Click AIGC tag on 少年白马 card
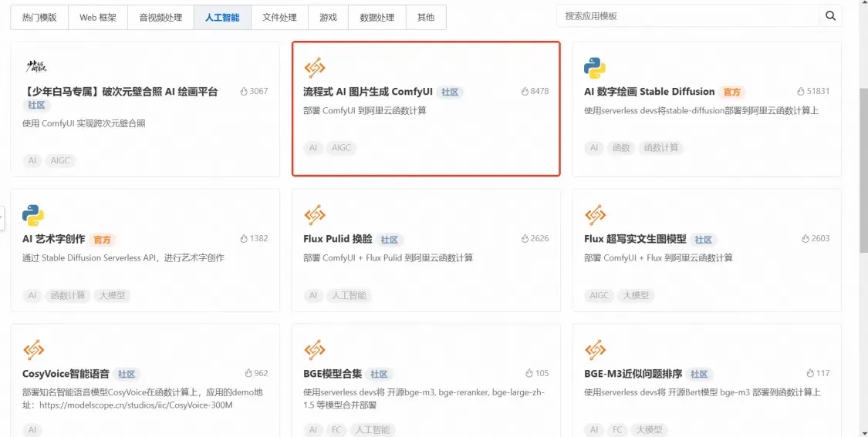 point(60,160)
